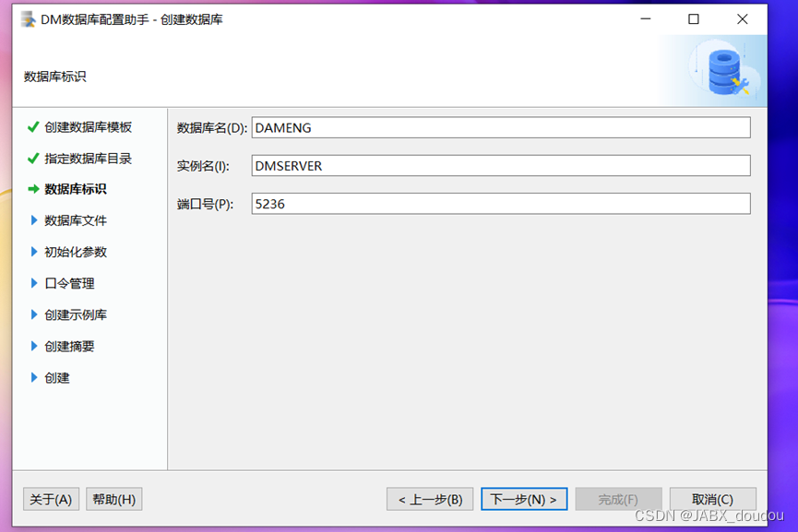
Task: Maximize the DM configuration assistant window
Action: [694, 19]
